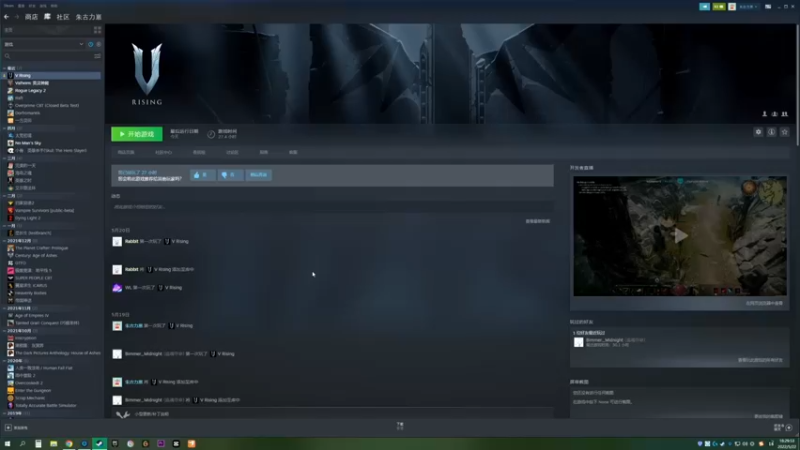
Task: Open Windows taskbar search
Action: click(x=22, y=444)
